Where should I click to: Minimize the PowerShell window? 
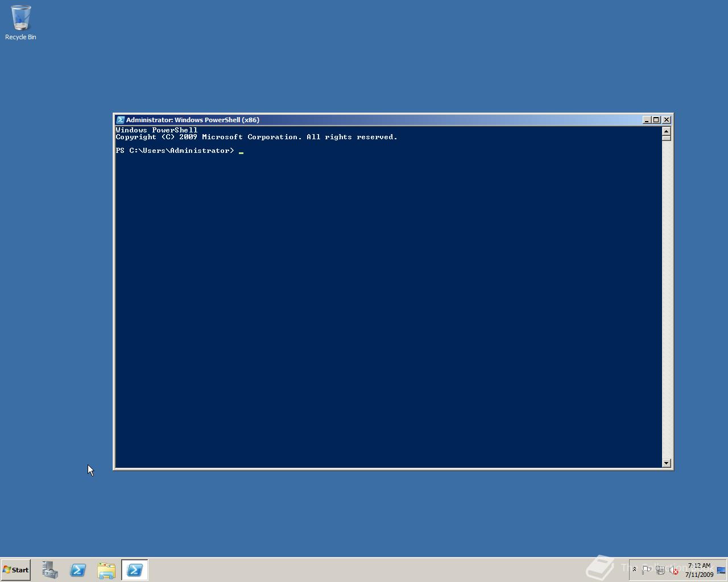[647, 120]
